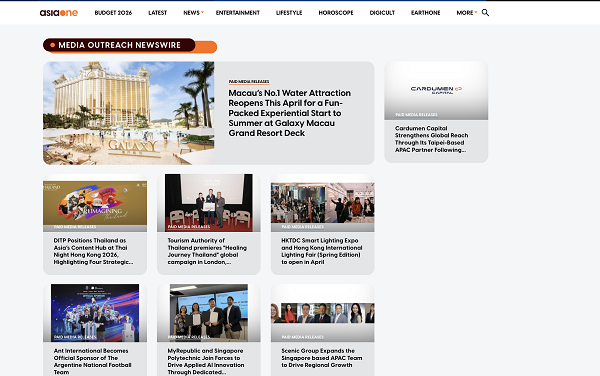This screenshot has height=376, width=600.
Task: Click Paid Media Releases tag on Macau article
Action: (249, 81)
